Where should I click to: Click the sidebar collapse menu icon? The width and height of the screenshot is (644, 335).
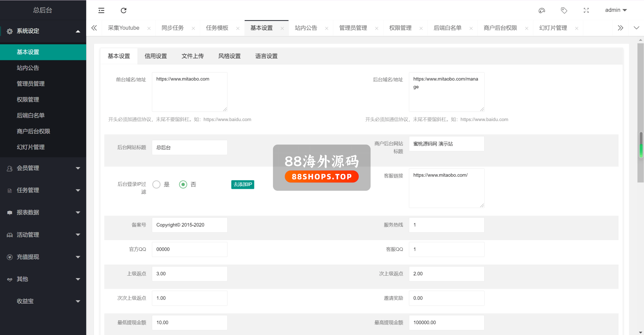point(101,10)
